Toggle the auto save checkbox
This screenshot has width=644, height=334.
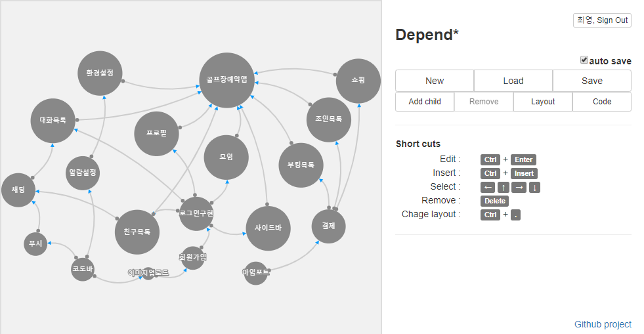coord(584,60)
